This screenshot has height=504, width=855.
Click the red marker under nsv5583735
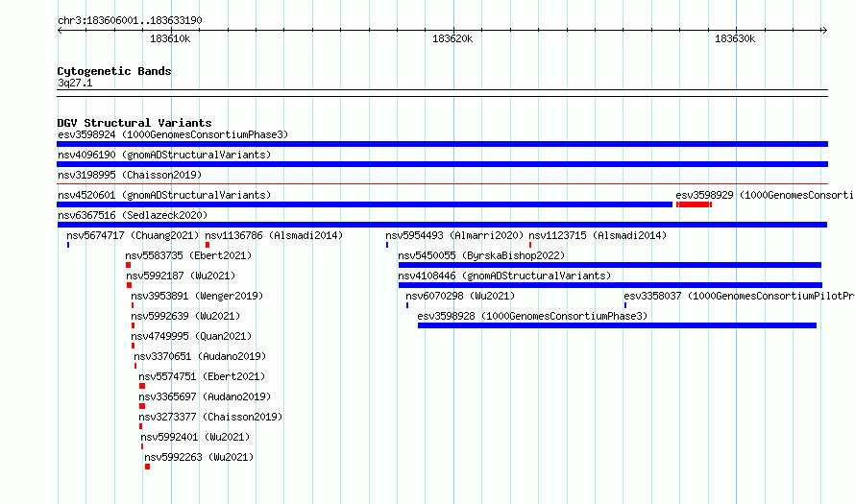coord(128,265)
